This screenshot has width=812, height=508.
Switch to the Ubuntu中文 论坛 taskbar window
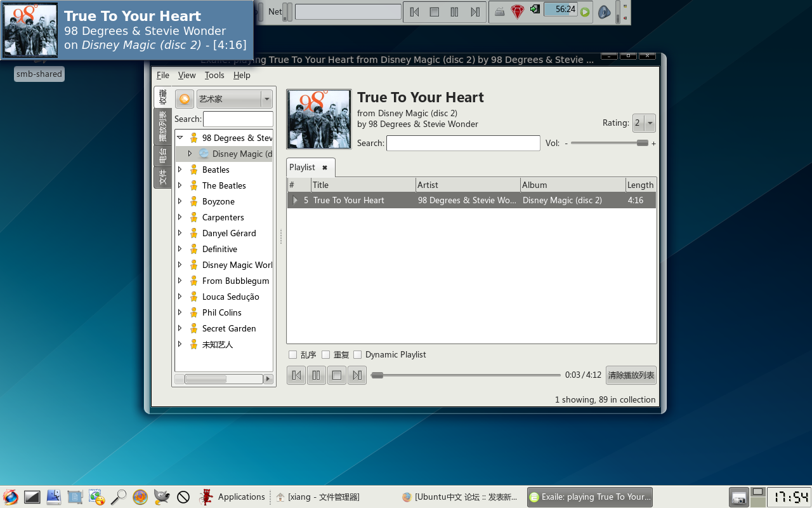[x=461, y=497]
